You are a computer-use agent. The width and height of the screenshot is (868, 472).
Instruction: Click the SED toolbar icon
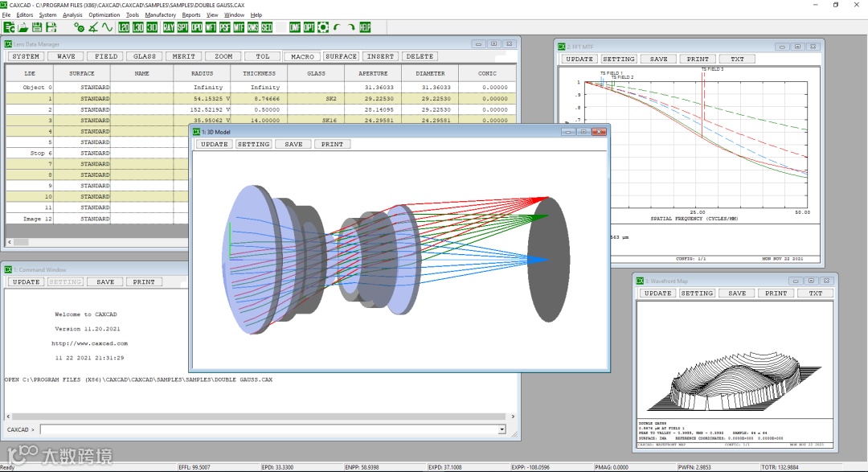[267, 27]
